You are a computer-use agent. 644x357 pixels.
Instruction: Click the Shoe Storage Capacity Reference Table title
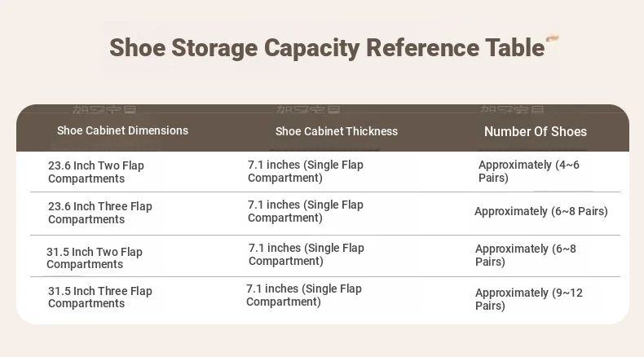click(x=327, y=48)
